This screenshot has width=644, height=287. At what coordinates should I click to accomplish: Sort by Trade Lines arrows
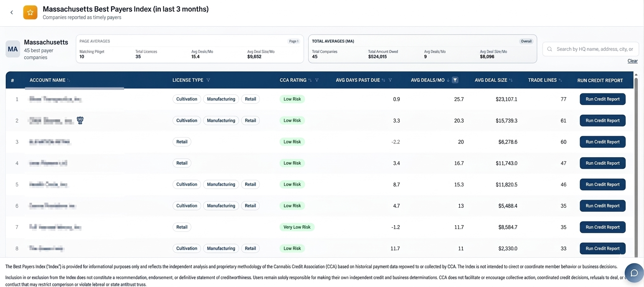[560, 80]
